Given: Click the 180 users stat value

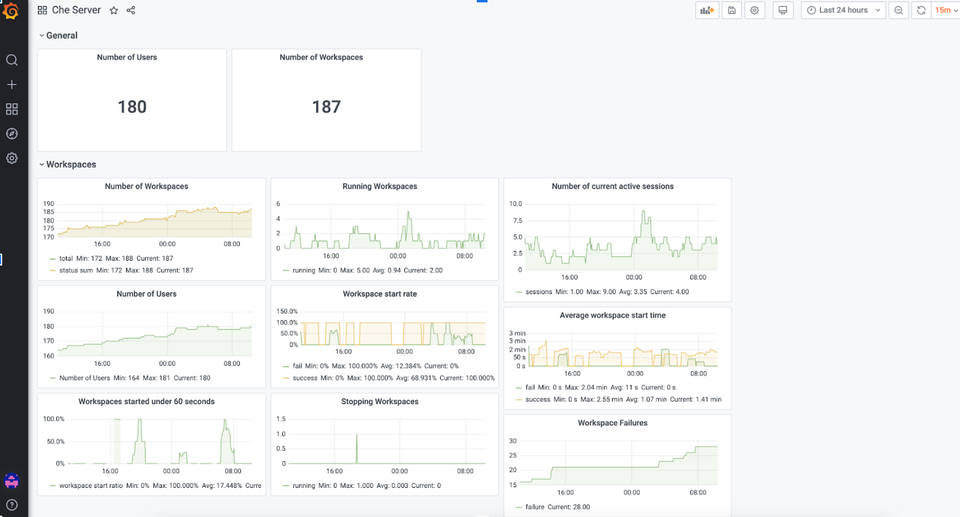Looking at the screenshot, I should (132, 107).
